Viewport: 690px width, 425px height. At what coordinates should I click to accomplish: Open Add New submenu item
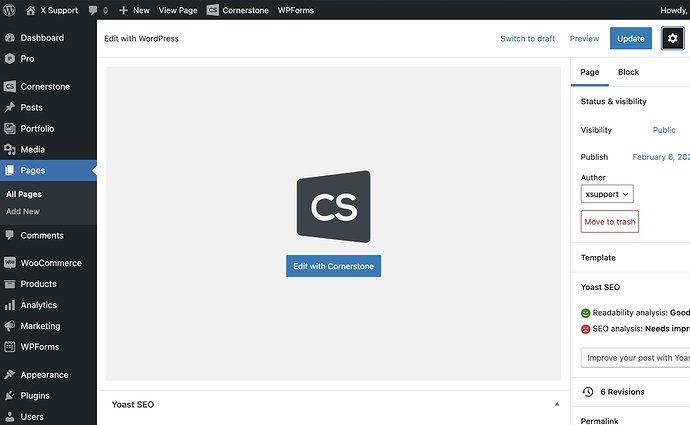point(23,211)
